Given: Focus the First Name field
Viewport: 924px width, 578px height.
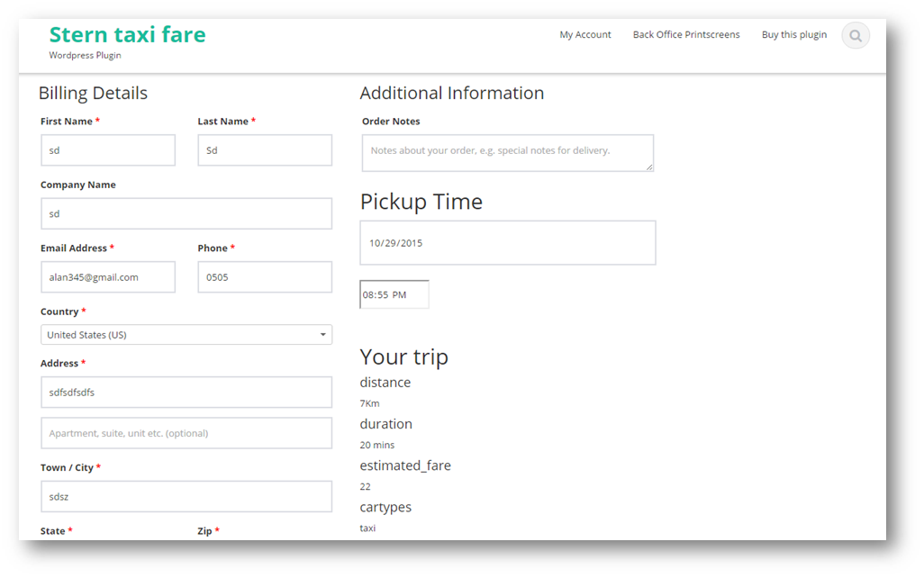Looking at the screenshot, I should click(108, 150).
